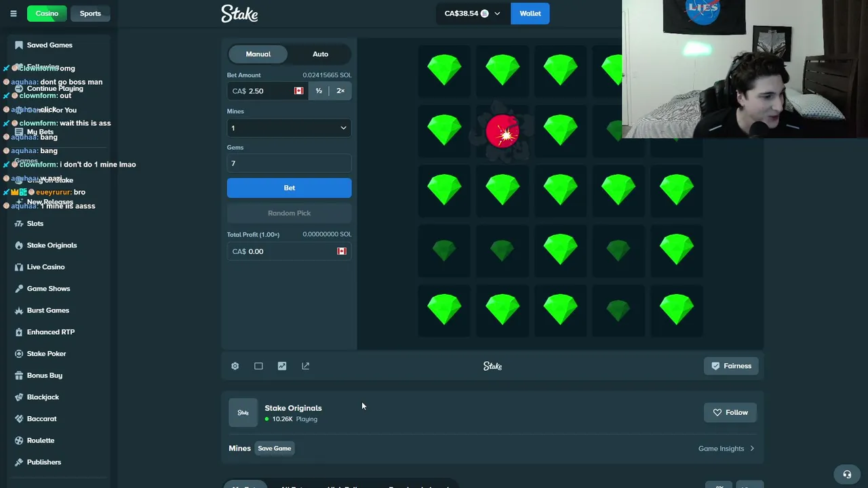Viewport: 868px width, 488px height.
Task: Open Live Casino in the sidebar
Action: click(x=46, y=267)
